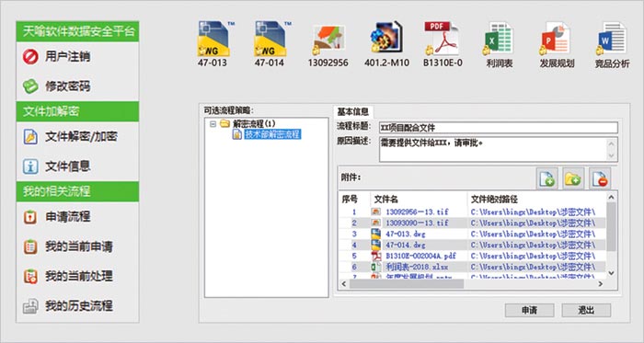Open the 文件信息 info icon
Image resolution: width=644 pixels, height=343 pixels.
[x=30, y=166]
